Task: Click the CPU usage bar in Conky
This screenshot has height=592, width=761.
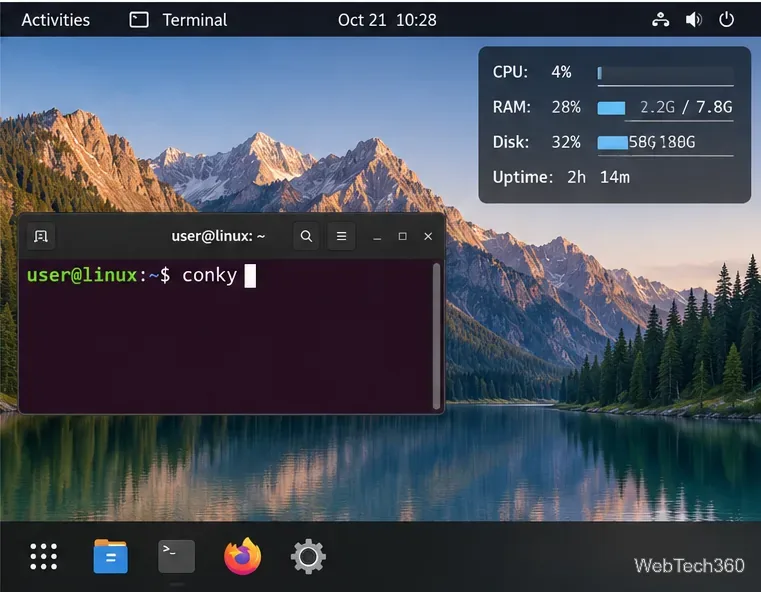Action: pyautogui.click(x=665, y=73)
